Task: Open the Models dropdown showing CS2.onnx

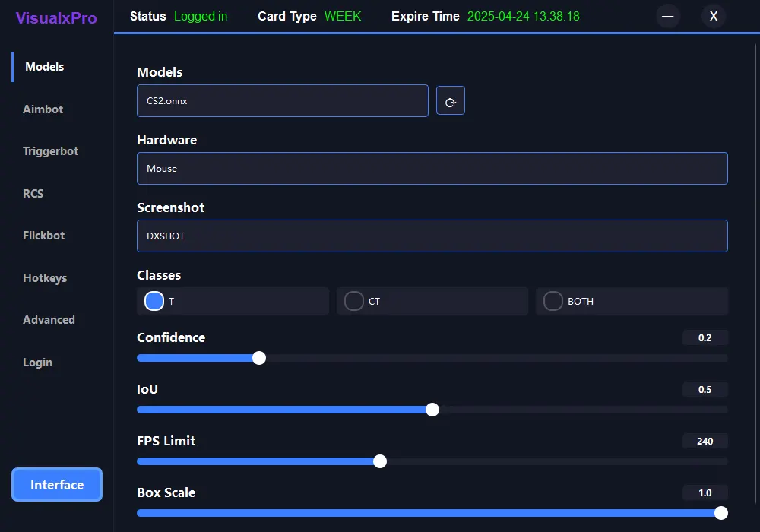Action: (282, 100)
